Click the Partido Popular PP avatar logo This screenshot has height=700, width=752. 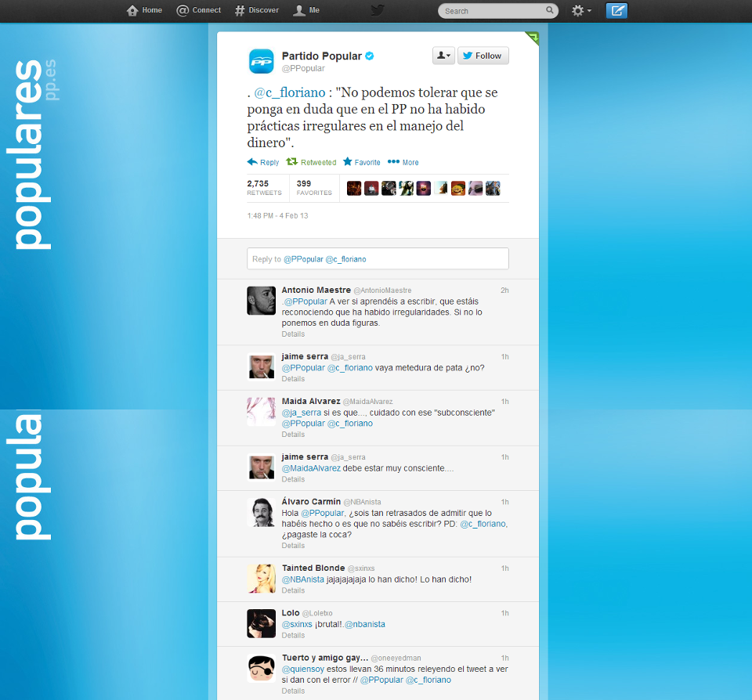coord(262,61)
